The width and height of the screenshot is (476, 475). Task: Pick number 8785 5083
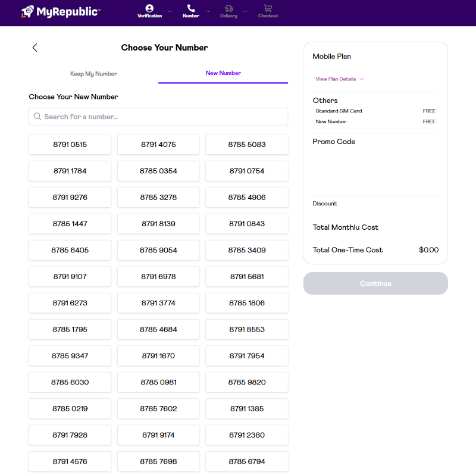pos(247,145)
